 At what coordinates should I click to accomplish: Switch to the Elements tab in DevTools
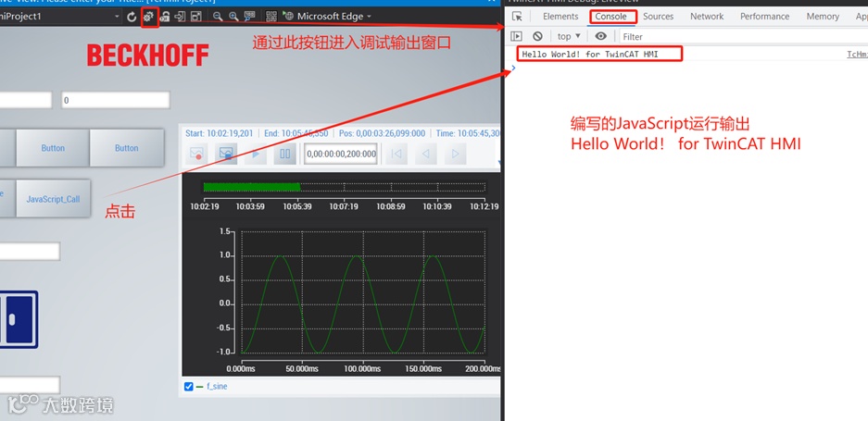point(560,17)
